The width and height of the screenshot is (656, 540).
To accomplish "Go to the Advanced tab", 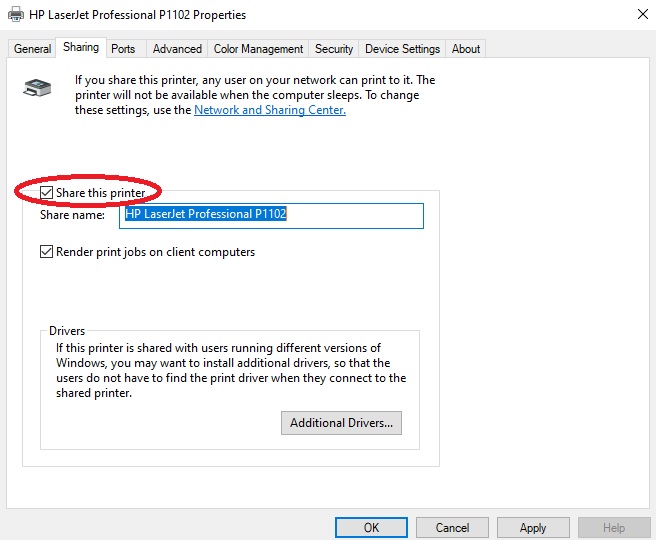I will pyautogui.click(x=177, y=49).
